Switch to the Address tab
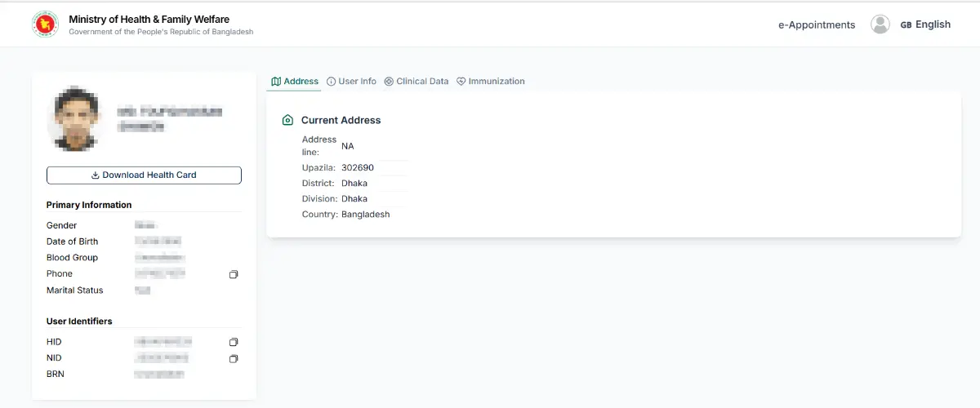The width and height of the screenshot is (980, 408). (295, 82)
